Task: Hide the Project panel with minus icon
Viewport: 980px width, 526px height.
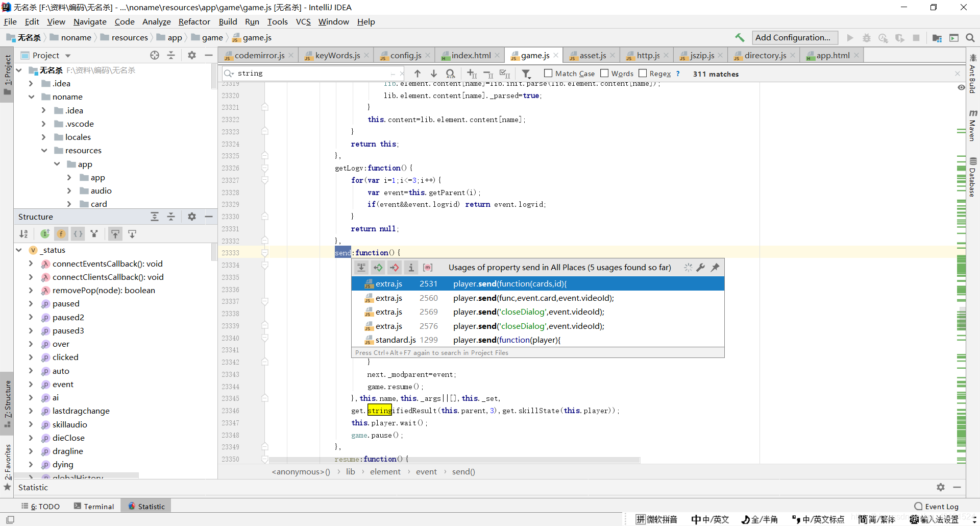Action: [x=208, y=55]
